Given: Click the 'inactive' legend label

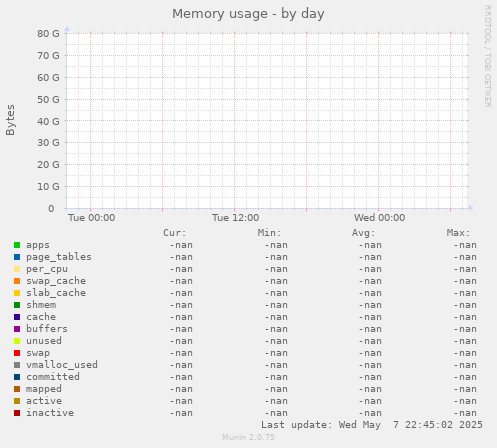Looking at the screenshot, I should pyautogui.click(x=50, y=413).
